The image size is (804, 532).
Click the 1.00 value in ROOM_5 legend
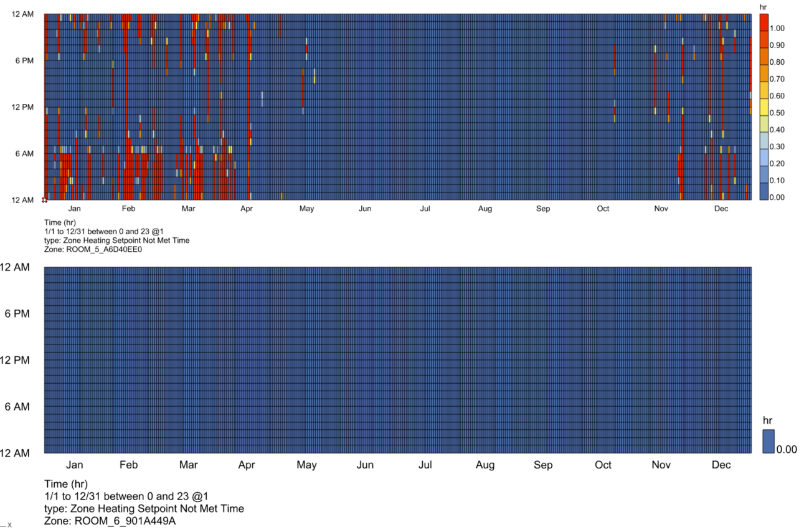click(x=777, y=29)
